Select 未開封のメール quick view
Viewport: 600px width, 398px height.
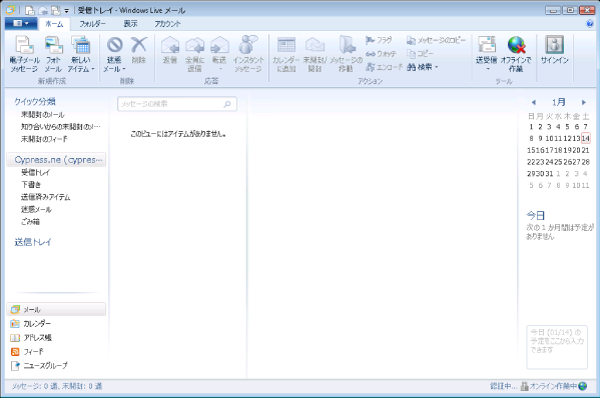pos(42,114)
